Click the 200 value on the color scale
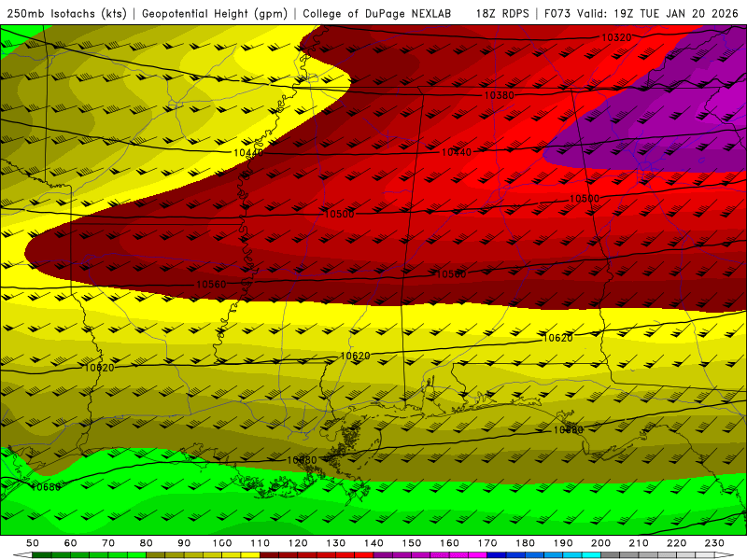 (600, 543)
